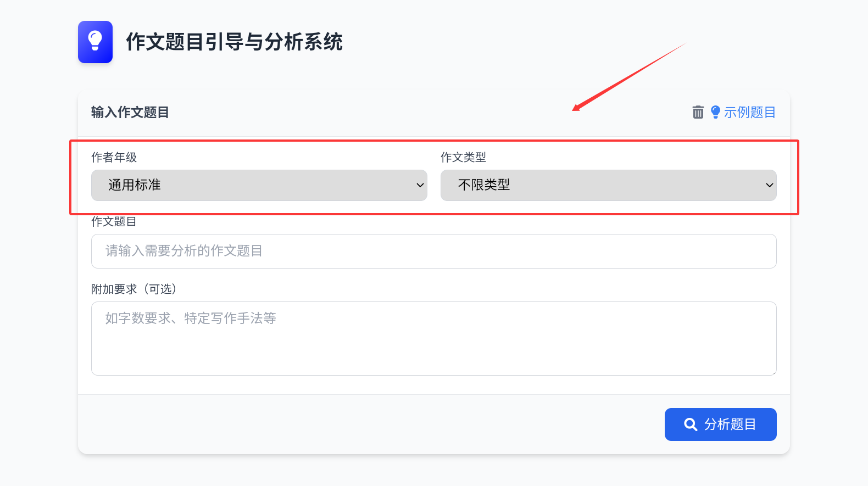Screen dimensions: 868x486
Task: Open the 作者年级 grade dropdown
Action: click(259, 185)
